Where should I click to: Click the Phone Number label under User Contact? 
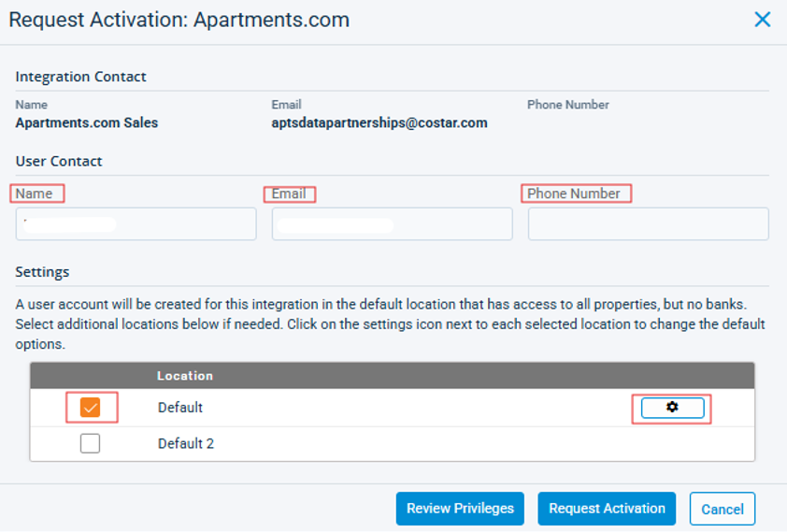pyautogui.click(x=574, y=194)
